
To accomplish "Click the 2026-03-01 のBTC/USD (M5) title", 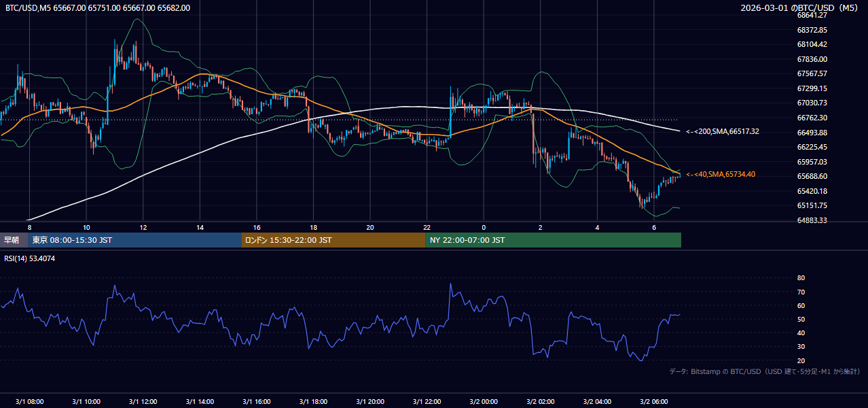I will tap(801, 8).
